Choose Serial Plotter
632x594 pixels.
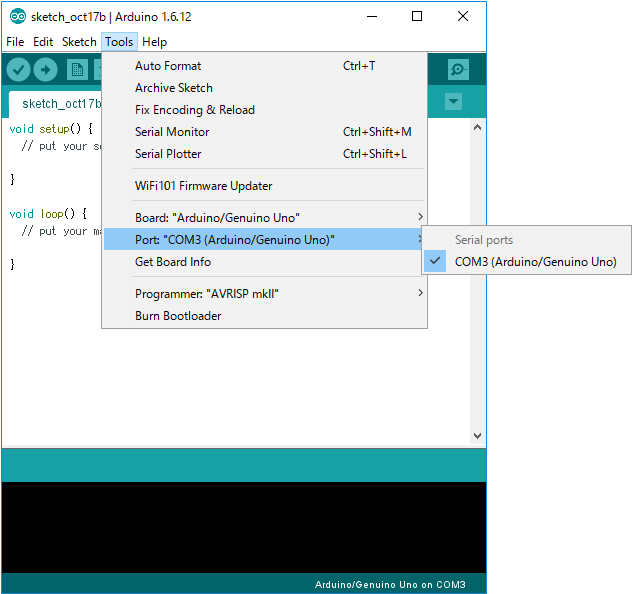[x=264, y=154]
